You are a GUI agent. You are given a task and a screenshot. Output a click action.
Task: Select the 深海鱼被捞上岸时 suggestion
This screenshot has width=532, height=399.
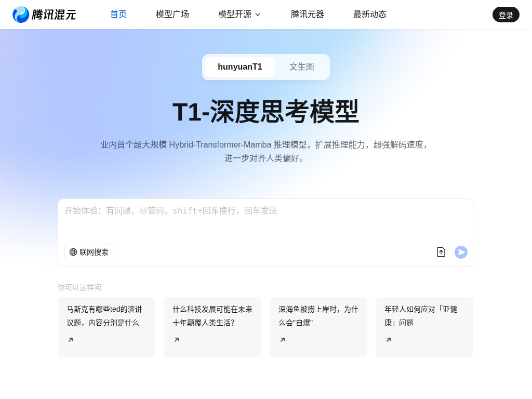318,327
